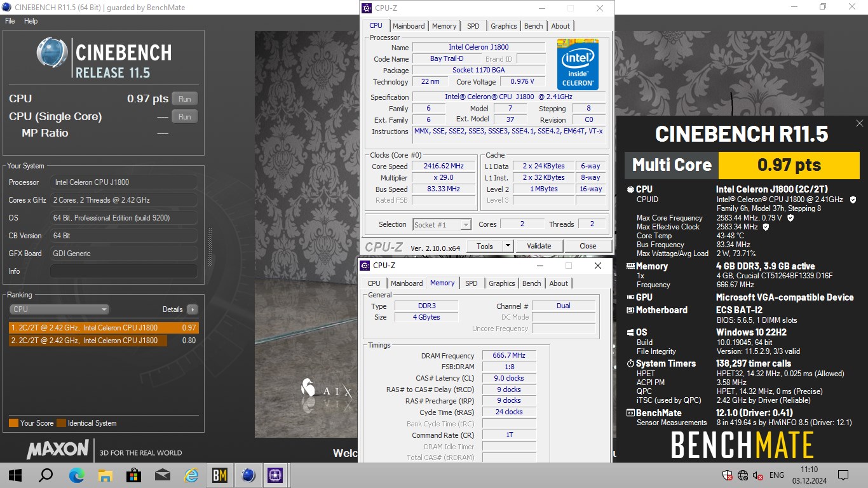
Task: Switch to Memory tab in upper CPU-Z
Action: 444,26
